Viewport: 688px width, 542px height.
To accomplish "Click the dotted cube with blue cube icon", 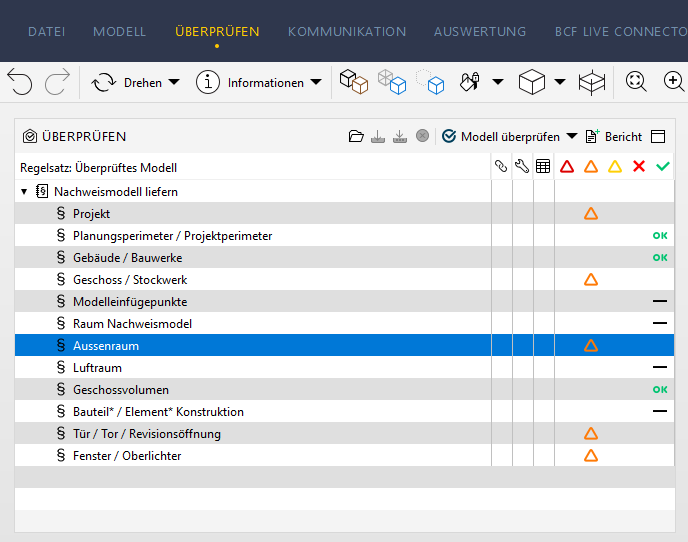I will click(430, 82).
